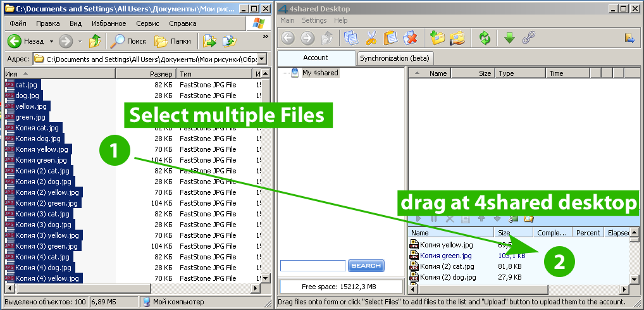
Task: Select My 4shared in the tree
Action: (x=320, y=73)
